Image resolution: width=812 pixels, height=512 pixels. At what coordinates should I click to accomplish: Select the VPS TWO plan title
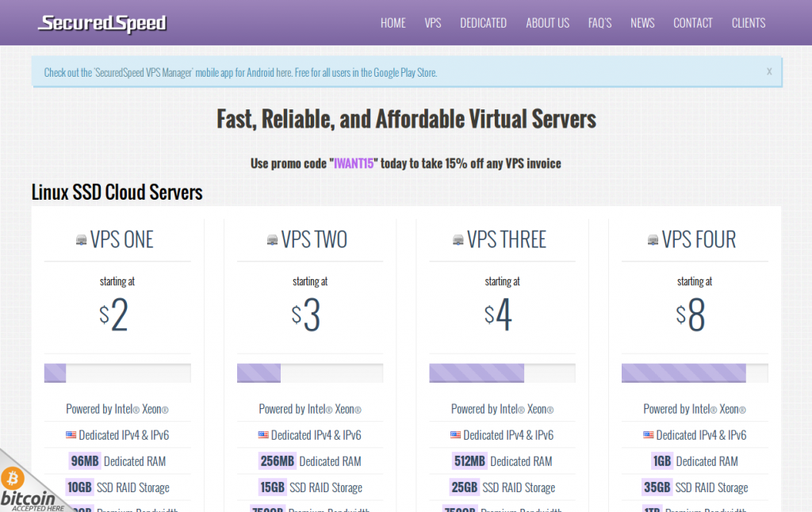click(x=314, y=239)
